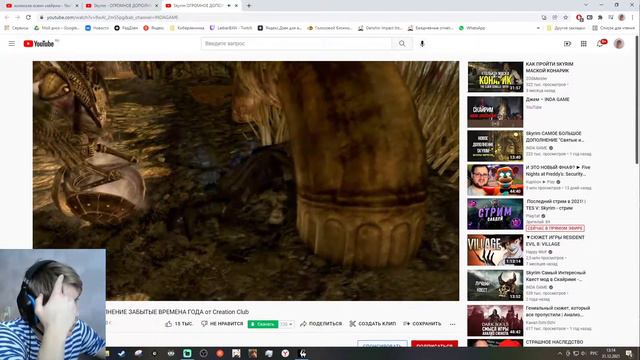
Task: Start voice search with the microphone icon
Action: click(x=422, y=44)
